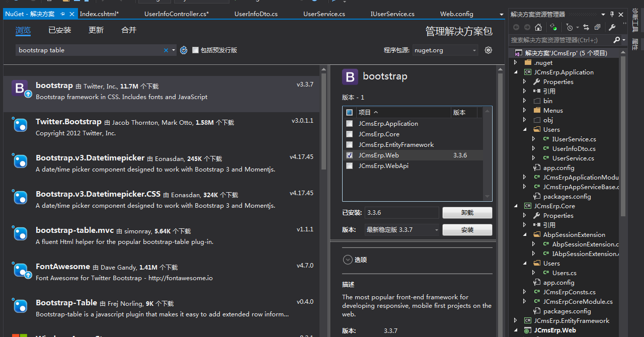Click the pin icon on NuGet tab

point(62,14)
